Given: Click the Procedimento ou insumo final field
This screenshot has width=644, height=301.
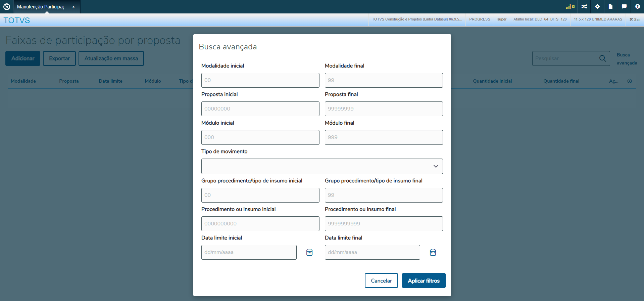Looking at the screenshot, I should click(384, 224).
